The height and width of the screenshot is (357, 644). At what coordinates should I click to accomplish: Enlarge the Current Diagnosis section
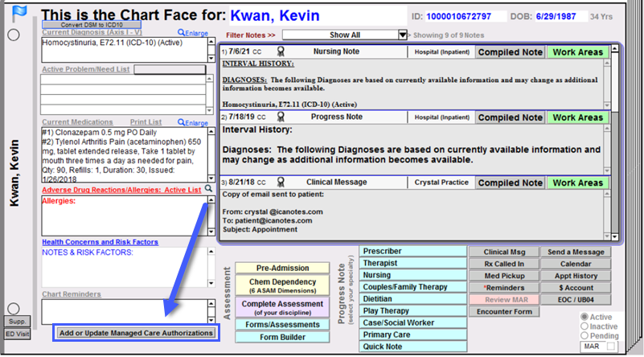pyautogui.click(x=194, y=33)
